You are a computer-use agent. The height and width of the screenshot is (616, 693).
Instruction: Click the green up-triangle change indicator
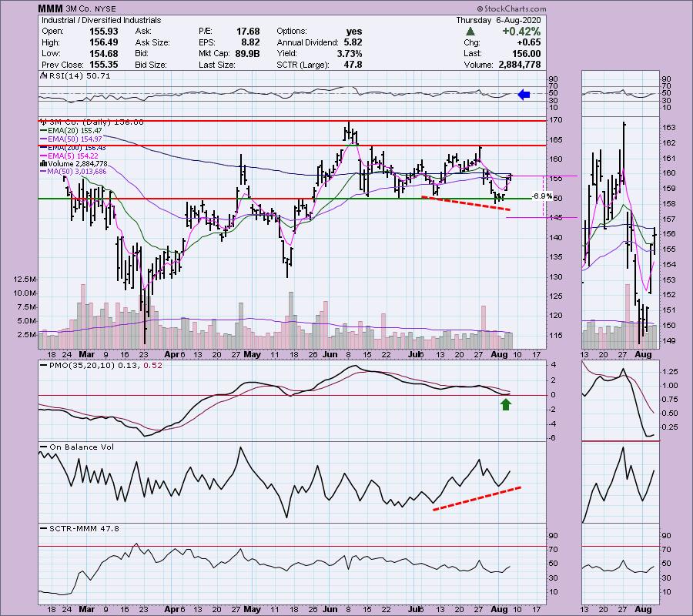tap(470, 32)
